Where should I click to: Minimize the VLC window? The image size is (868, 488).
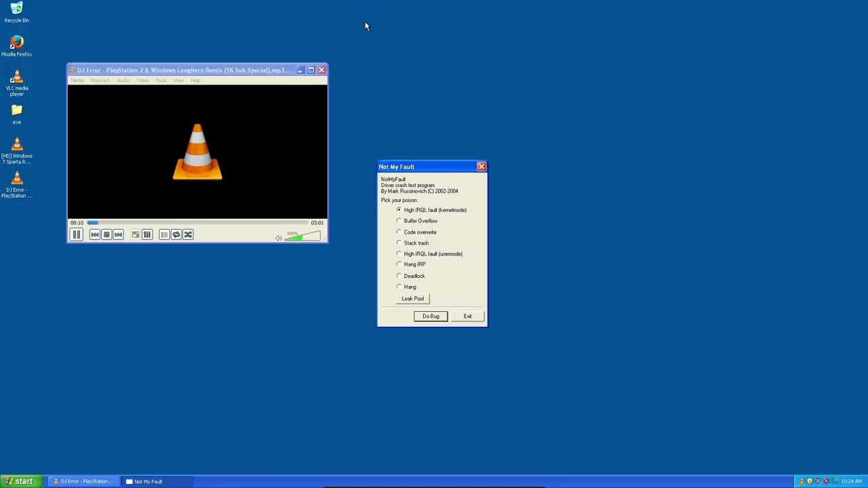point(300,70)
